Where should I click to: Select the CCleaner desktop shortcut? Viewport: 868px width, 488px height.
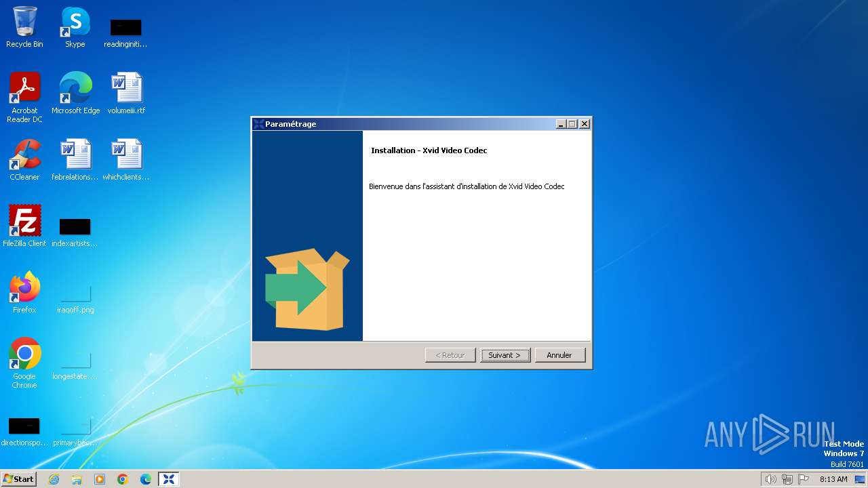[x=24, y=160]
